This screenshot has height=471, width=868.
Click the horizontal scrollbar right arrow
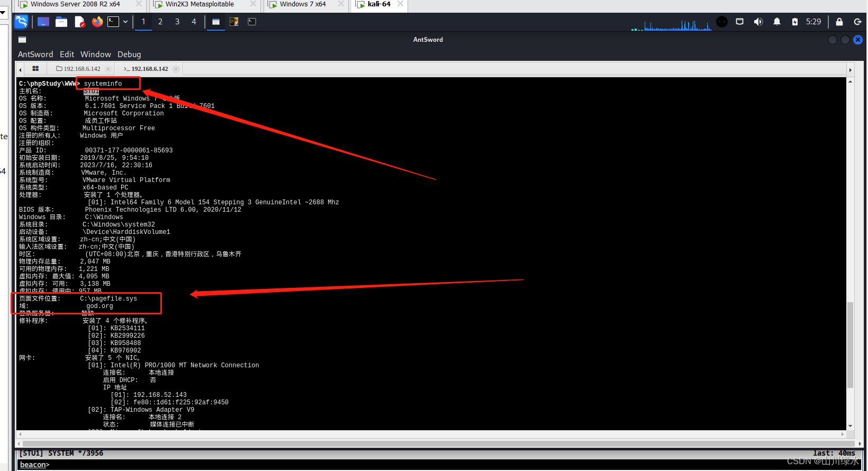[859, 444]
